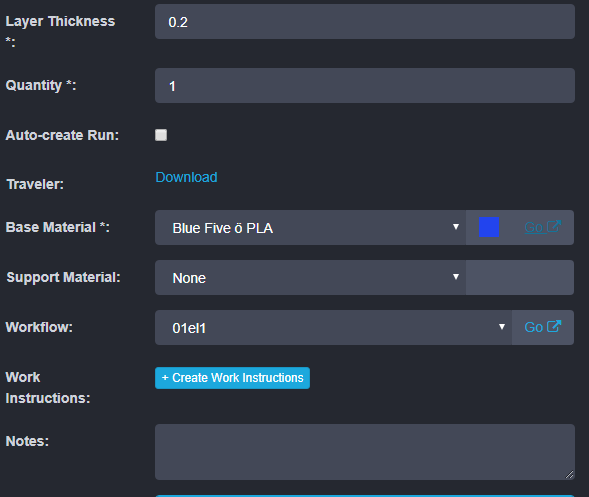Click the 'Work Instructions:' label text

pyautogui.click(x=48, y=388)
